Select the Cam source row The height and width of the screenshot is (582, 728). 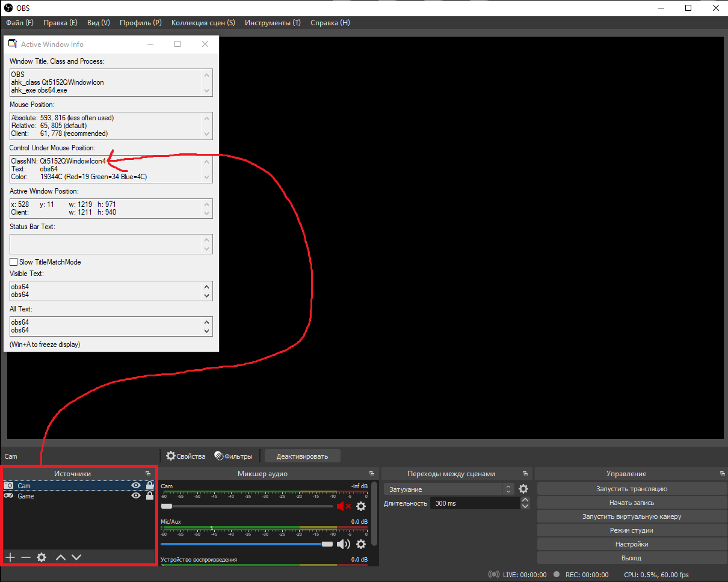coord(78,485)
